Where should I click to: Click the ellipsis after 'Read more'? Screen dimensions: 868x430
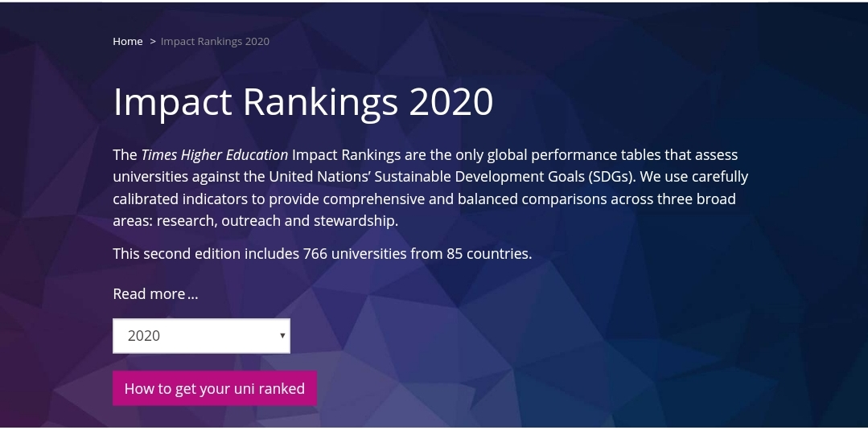[x=193, y=295]
